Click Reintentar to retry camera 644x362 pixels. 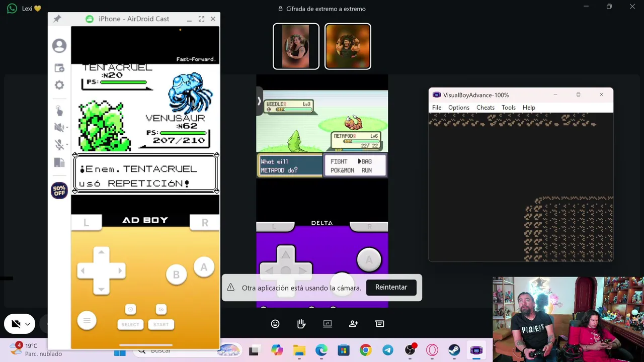[391, 287]
